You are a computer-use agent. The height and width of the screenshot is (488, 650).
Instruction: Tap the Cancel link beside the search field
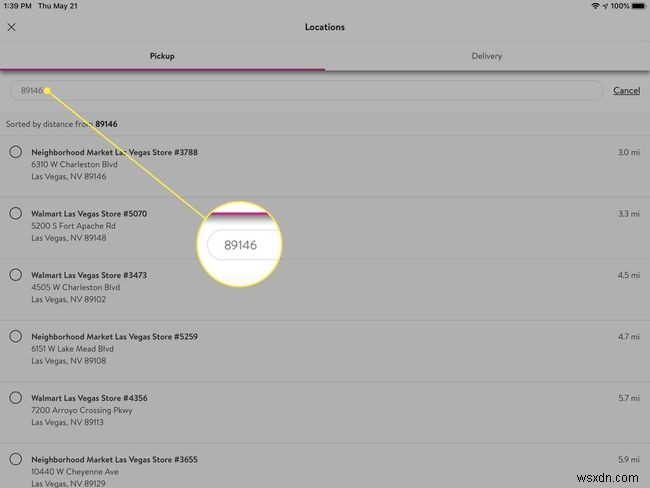(626, 90)
